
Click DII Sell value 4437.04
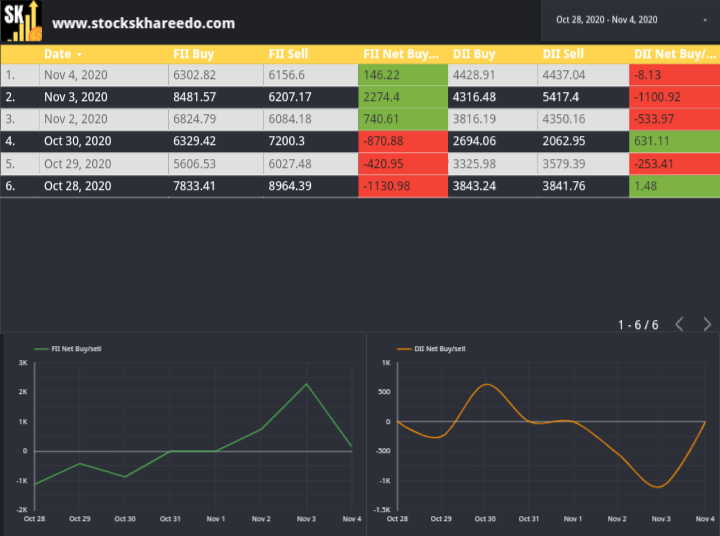coord(564,75)
